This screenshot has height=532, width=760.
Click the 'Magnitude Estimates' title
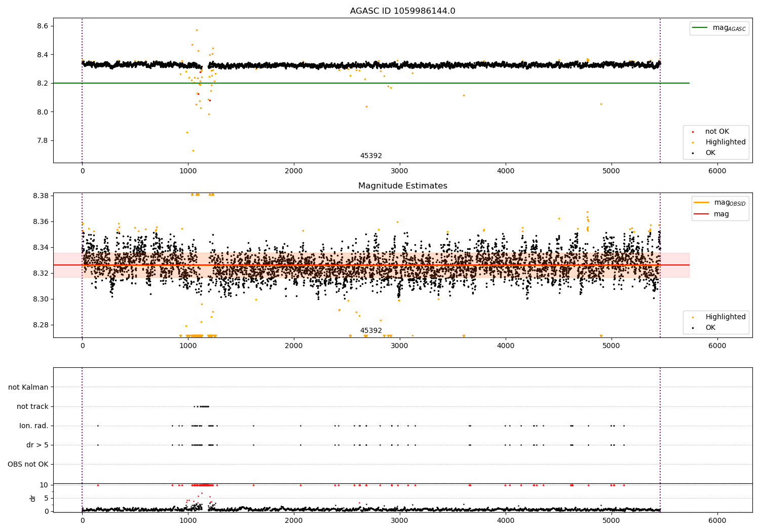[x=402, y=186]
